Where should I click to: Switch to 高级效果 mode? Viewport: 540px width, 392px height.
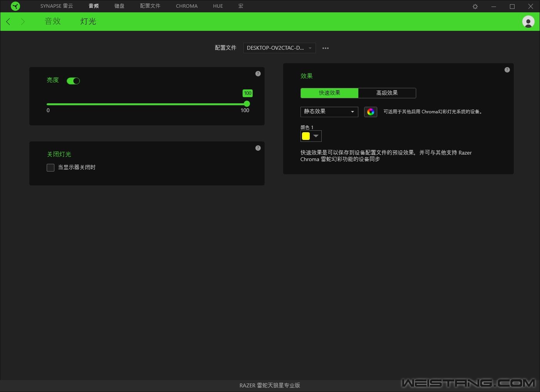coord(387,93)
